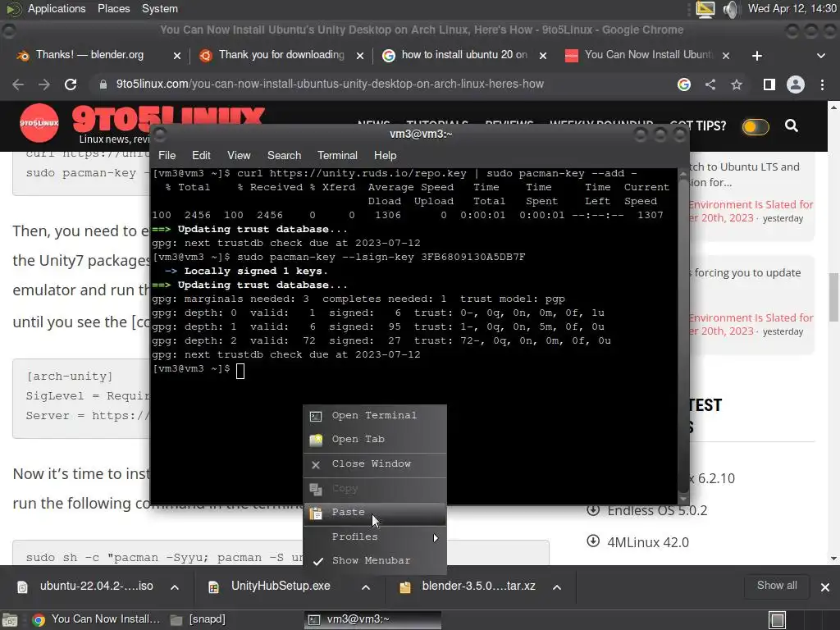Screen dimensions: 840x630
Task: Choose Open Tab in context menu
Action: pyautogui.click(x=374, y=440)
